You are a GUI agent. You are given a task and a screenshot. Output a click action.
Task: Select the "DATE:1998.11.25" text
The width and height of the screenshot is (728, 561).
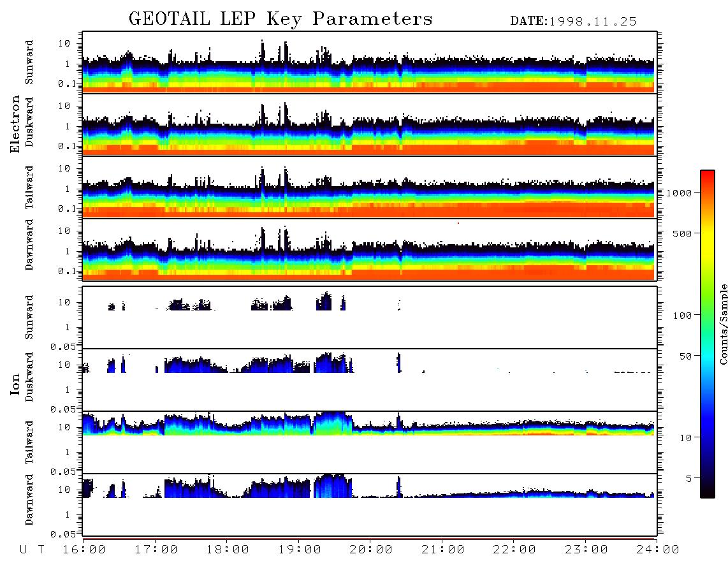coord(573,21)
